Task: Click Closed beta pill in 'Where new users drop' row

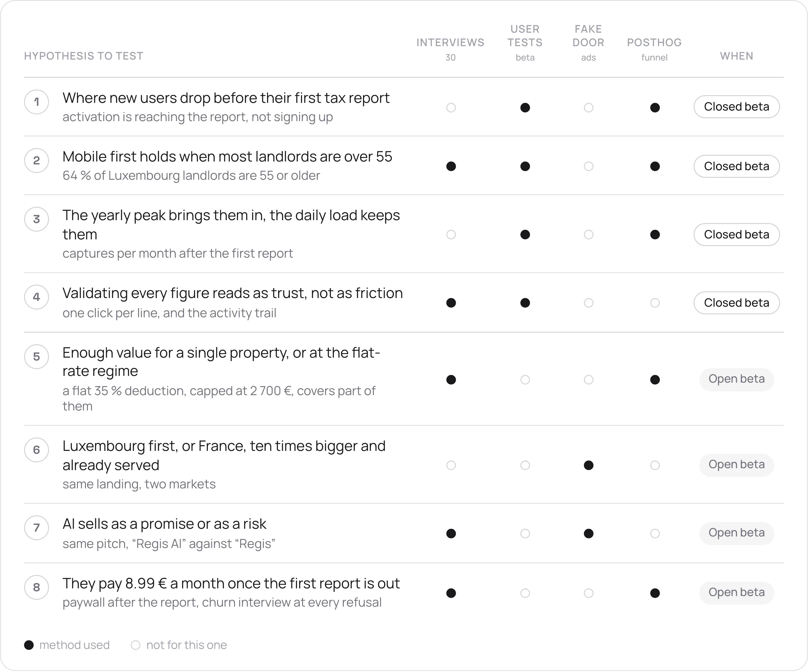Action: tap(736, 106)
